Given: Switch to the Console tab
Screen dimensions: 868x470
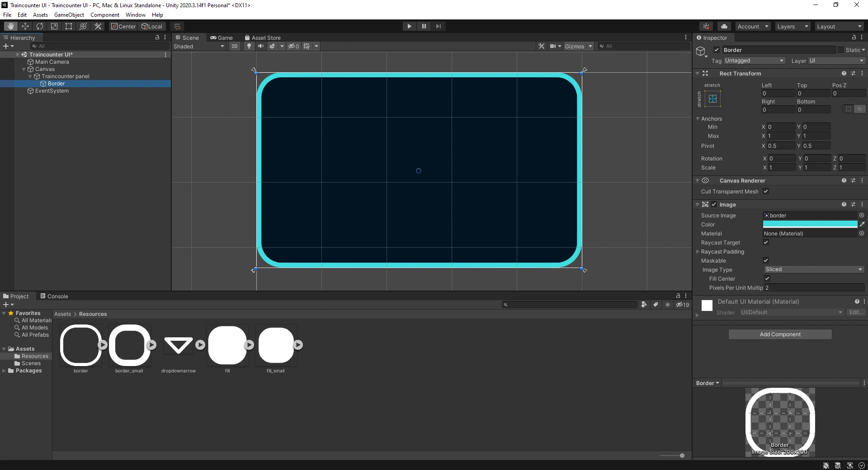Looking at the screenshot, I should coord(54,296).
